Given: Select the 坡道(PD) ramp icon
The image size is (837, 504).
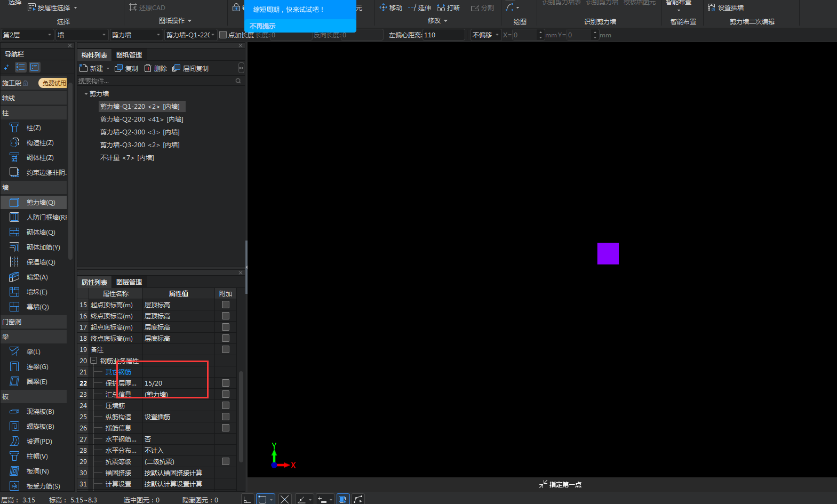Looking at the screenshot, I should pos(14,441).
